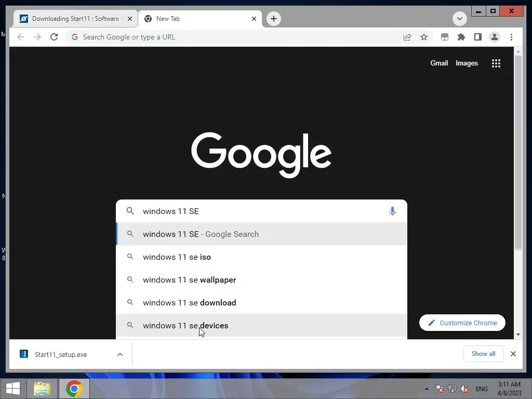This screenshot has height=399, width=532.
Task: Open the network tray icon
Action: (452, 389)
